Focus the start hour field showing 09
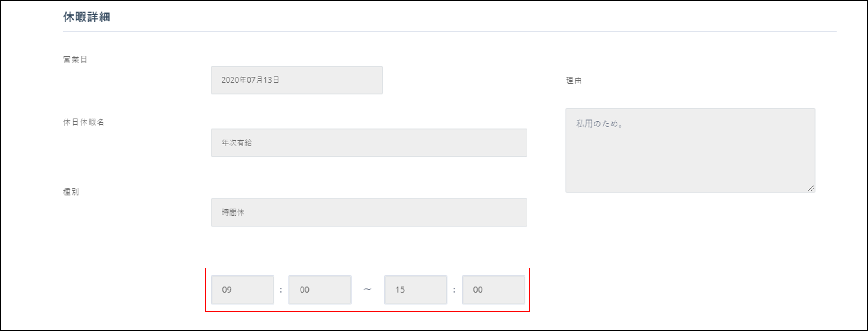The width and height of the screenshot is (868, 331). pos(242,290)
